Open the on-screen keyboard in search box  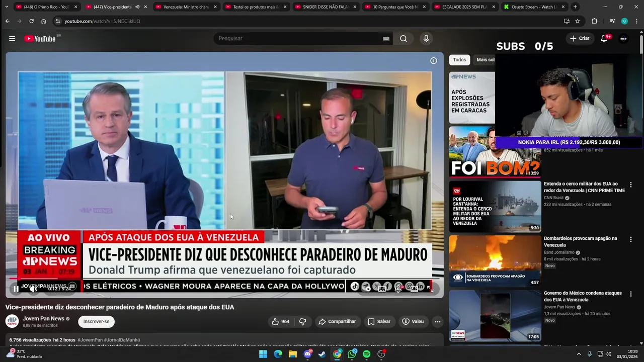coord(386,39)
